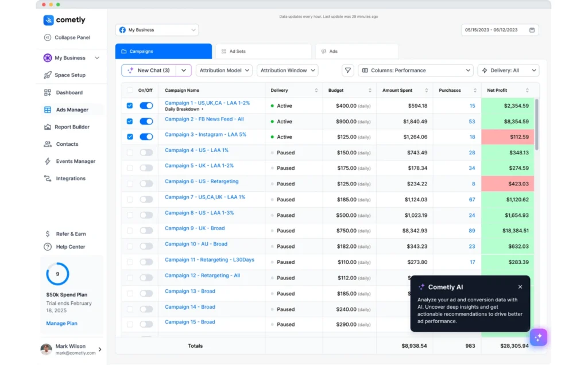The height and width of the screenshot is (365, 588).
Task: Click the Events Manager lightning icon
Action: 48,161
